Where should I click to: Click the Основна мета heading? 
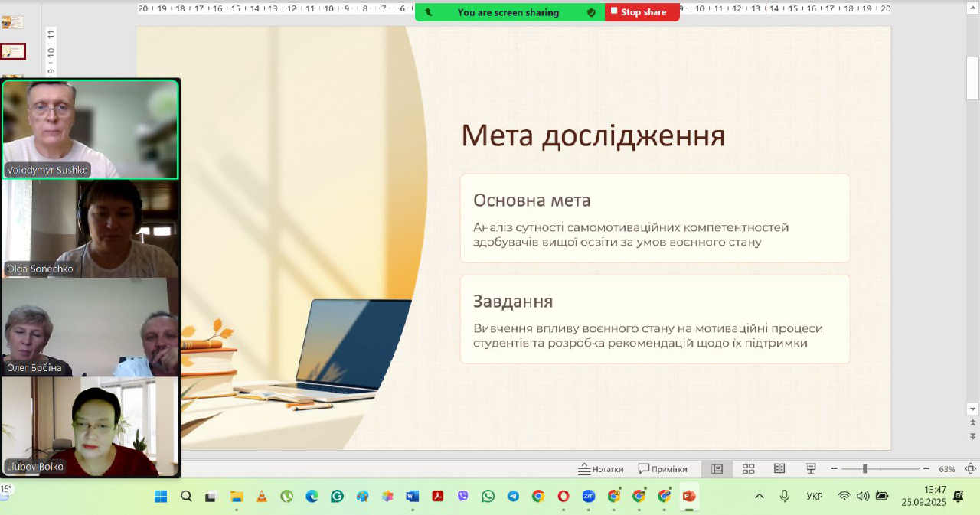coord(531,200)
